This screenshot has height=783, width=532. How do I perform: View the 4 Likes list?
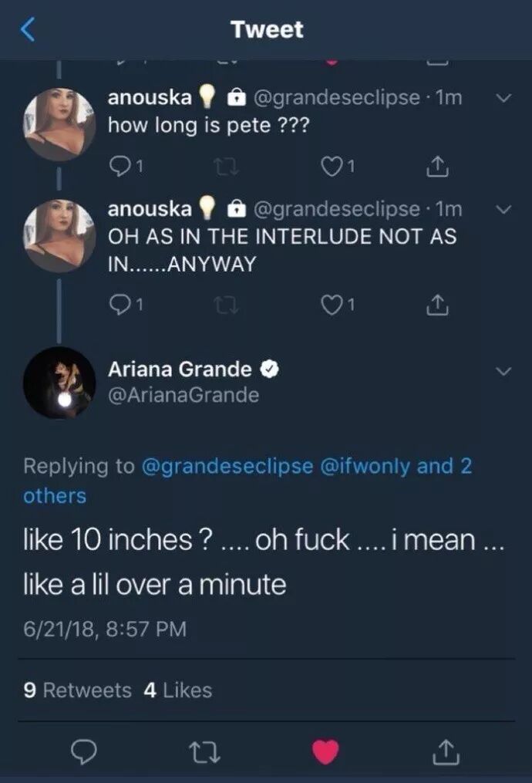[177, 690]
